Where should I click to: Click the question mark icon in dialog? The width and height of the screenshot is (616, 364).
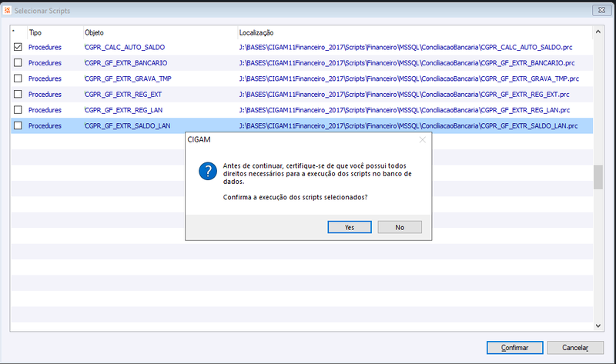click(x=208, y=171)
